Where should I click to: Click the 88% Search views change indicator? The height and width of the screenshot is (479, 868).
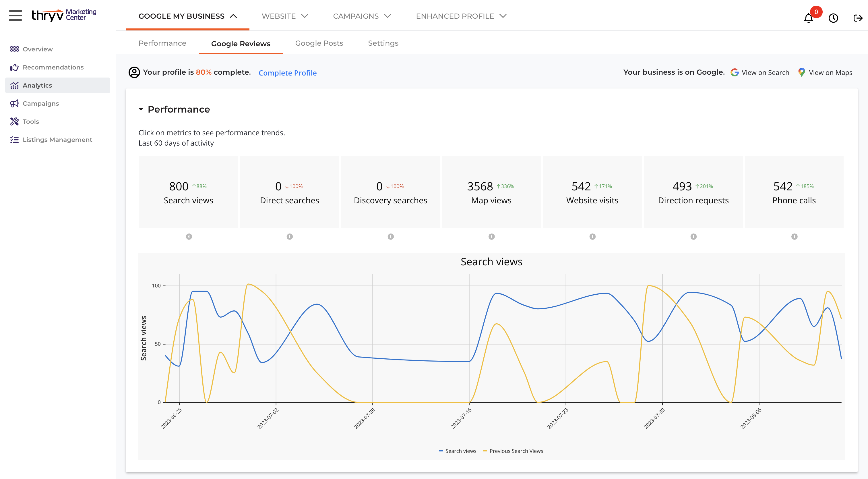pyautogui.click(x=199, y=186)
